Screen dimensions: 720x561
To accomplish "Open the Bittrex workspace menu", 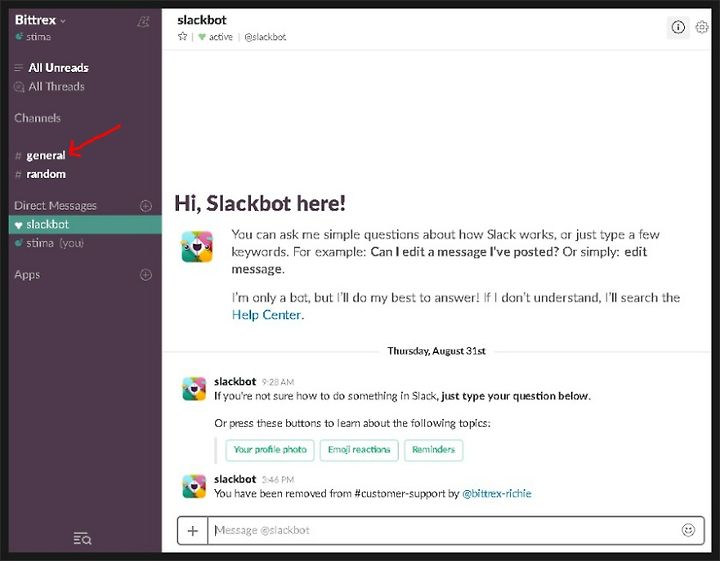I will 40,20.
